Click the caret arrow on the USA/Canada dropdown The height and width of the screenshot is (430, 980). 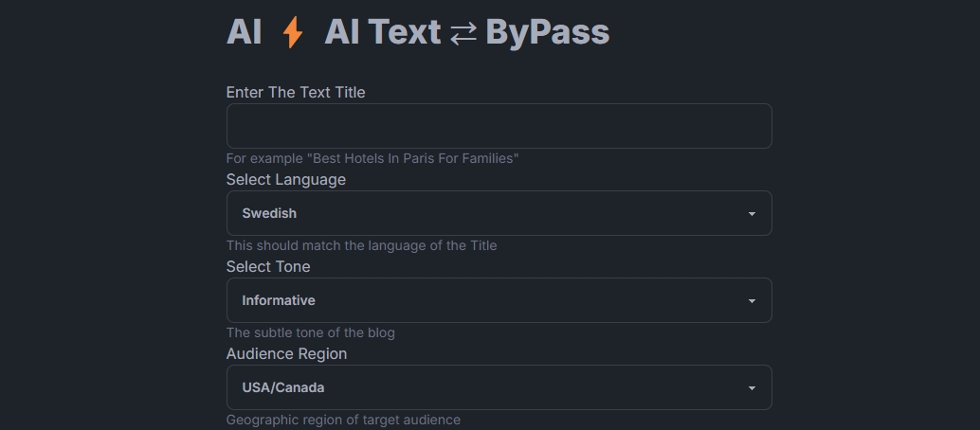tap(752, 388)
